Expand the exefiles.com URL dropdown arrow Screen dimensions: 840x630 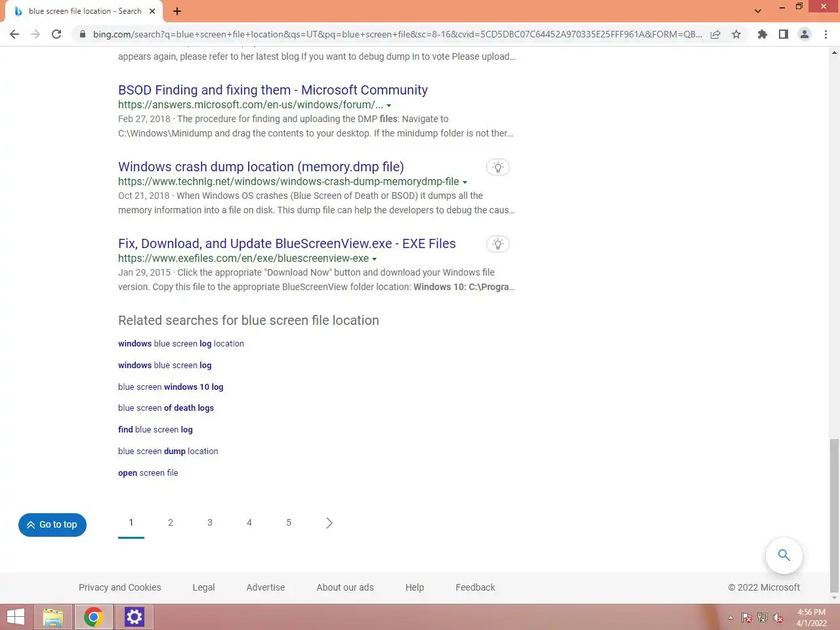pyautogui.click(x=374, y=259)
